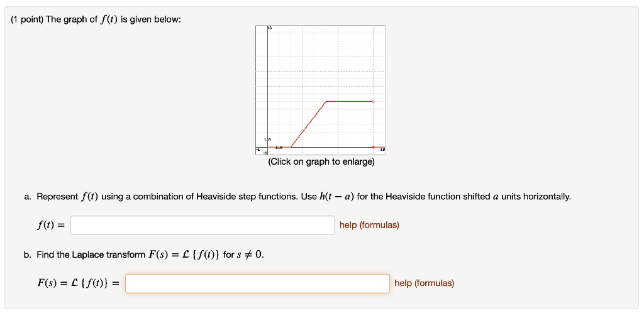Screen dimensions: 644x313
Task: Click the "F(s) = L{f(t)} =" label
Action: pyautogui.click(x=78, y=283)
